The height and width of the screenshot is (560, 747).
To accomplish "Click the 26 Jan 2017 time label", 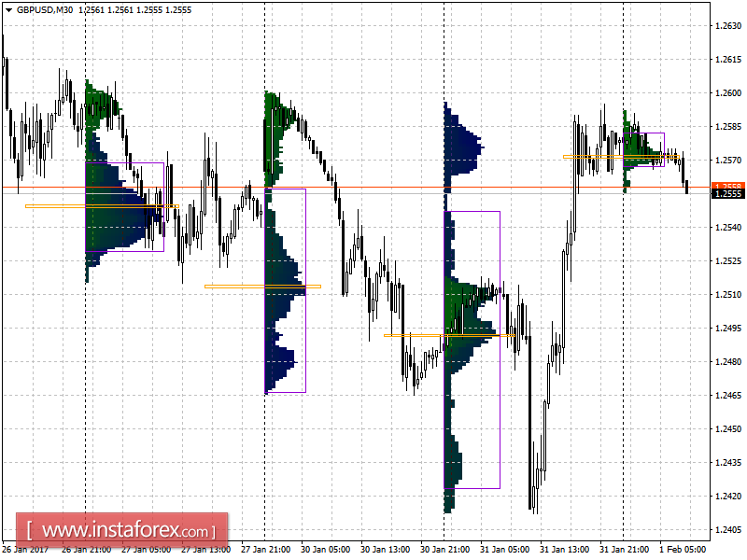I will tap(25, 550).
